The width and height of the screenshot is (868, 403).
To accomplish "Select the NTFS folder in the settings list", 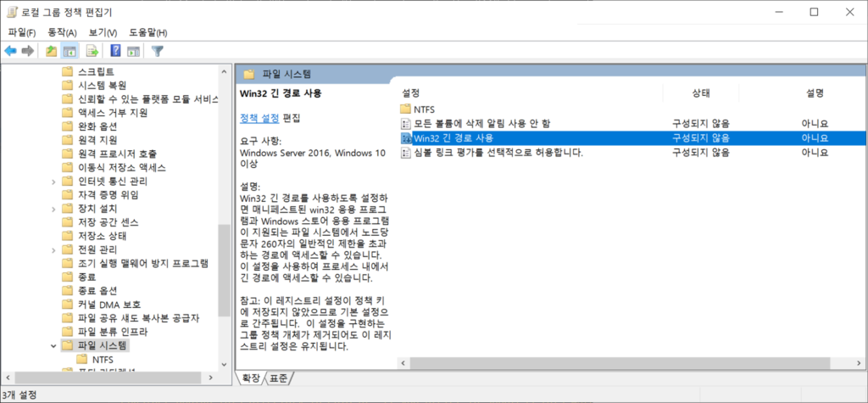I will (x=424, y=109).
